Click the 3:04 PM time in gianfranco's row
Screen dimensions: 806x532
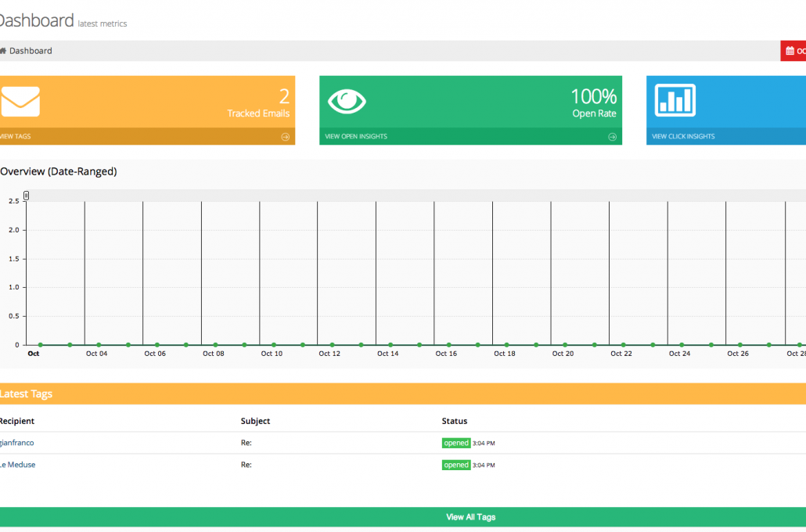pos(484,443)
